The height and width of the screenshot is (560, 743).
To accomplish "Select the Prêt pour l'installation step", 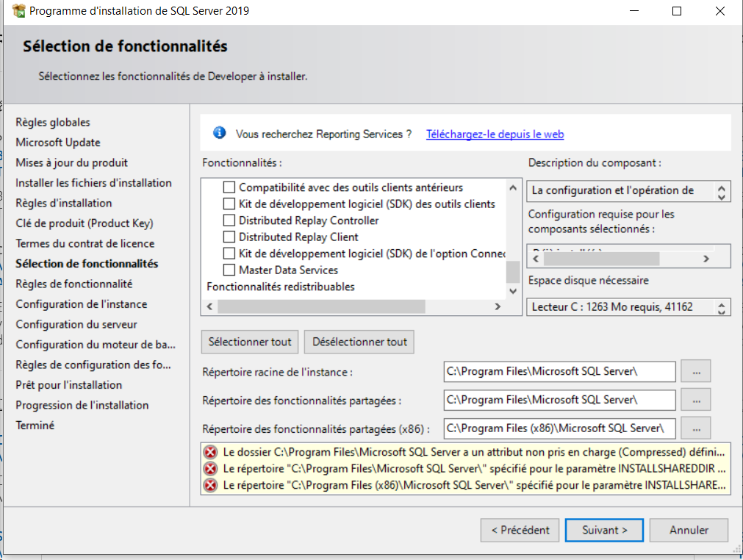I will 68,385.
